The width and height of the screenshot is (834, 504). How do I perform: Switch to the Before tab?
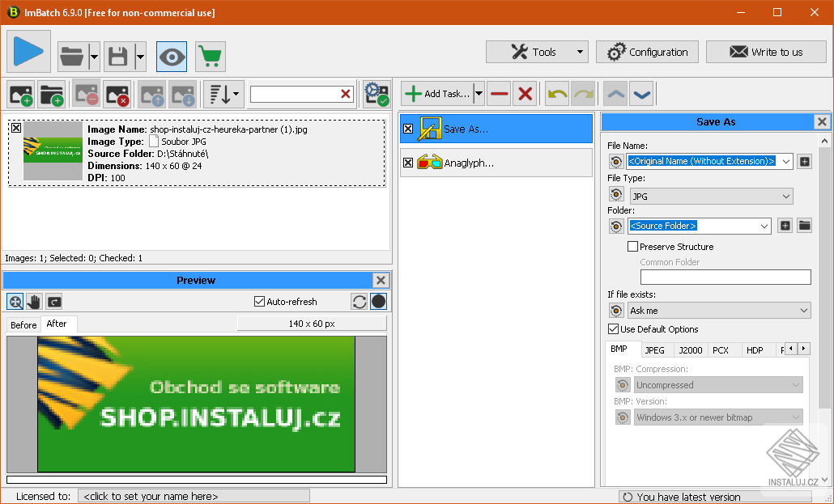pyautogui.click(x=24, y=325)
